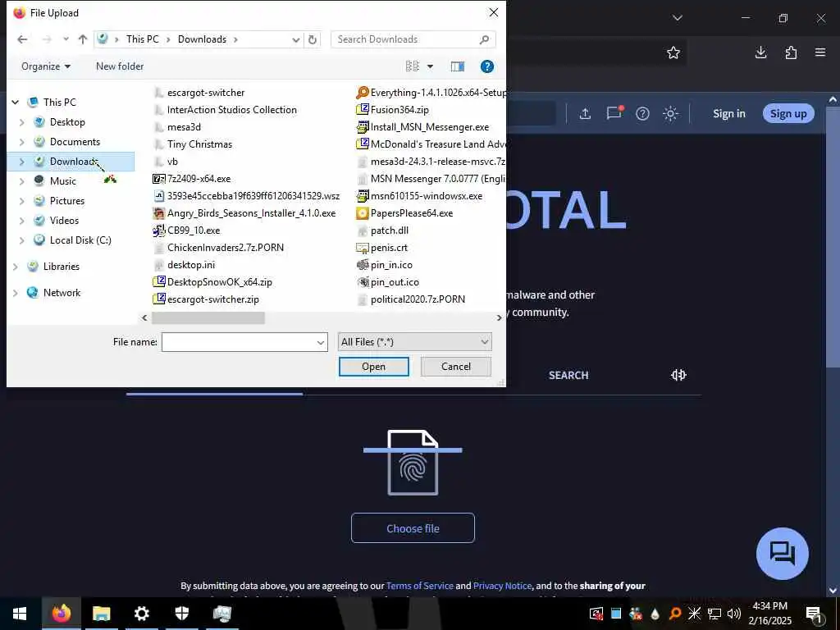Open recent locations dropdown arrow
840x630 pixels.
click(x=66, y=39)
